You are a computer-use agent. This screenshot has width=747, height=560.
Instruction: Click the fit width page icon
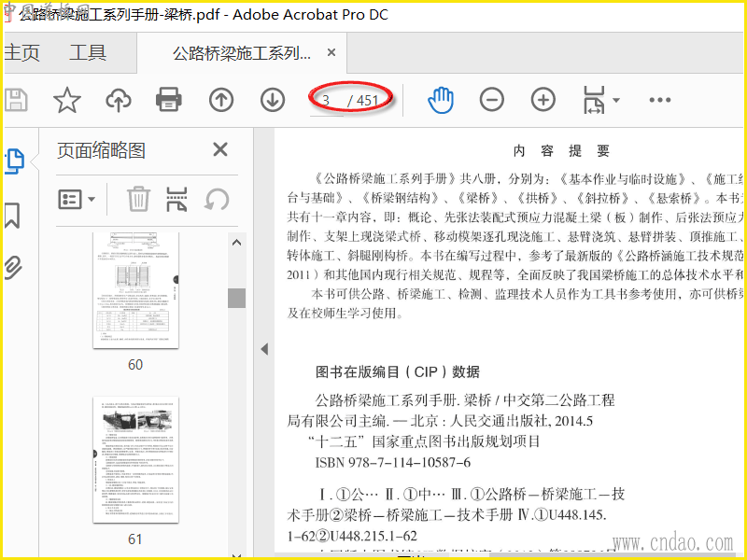click(594, 100)
